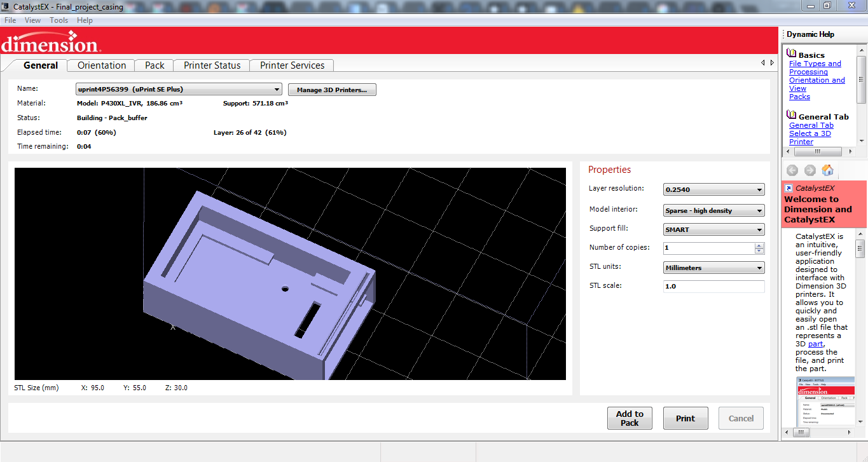Click the Back arrow in Dynamic Help
This screenshot has height=462, width=868.
(x=792, y=170)
